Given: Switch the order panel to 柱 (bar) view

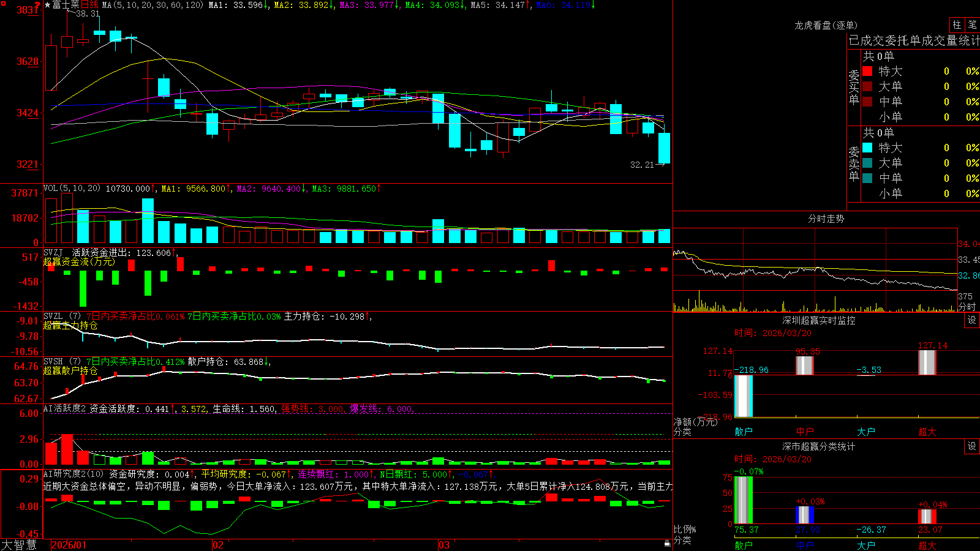Looking at the screenshot, I should pyautogui.click(x=957, y=24).
